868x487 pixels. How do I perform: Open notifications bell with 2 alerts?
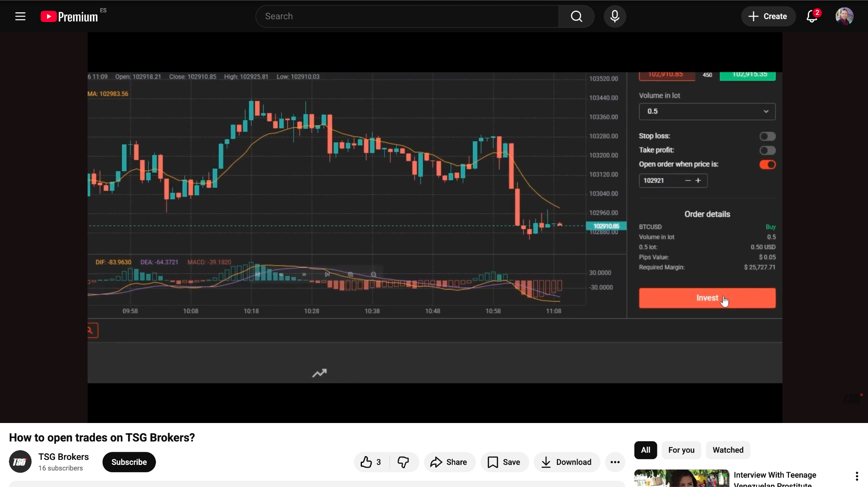click(812, 17)
